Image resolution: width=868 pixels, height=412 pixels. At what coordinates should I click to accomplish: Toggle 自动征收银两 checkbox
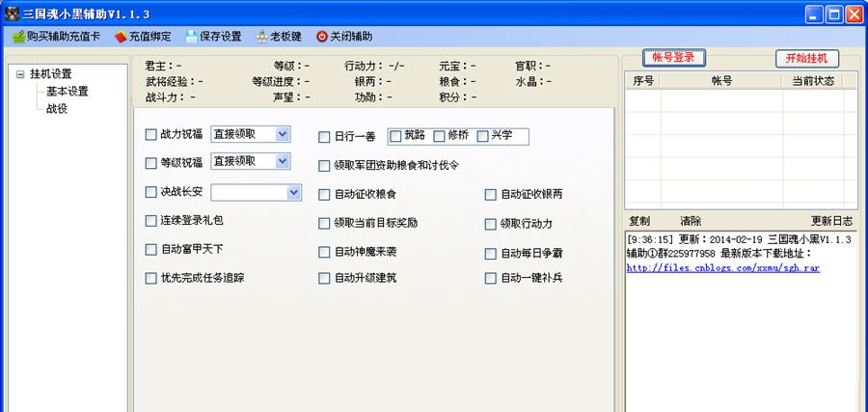pos(491,194)
